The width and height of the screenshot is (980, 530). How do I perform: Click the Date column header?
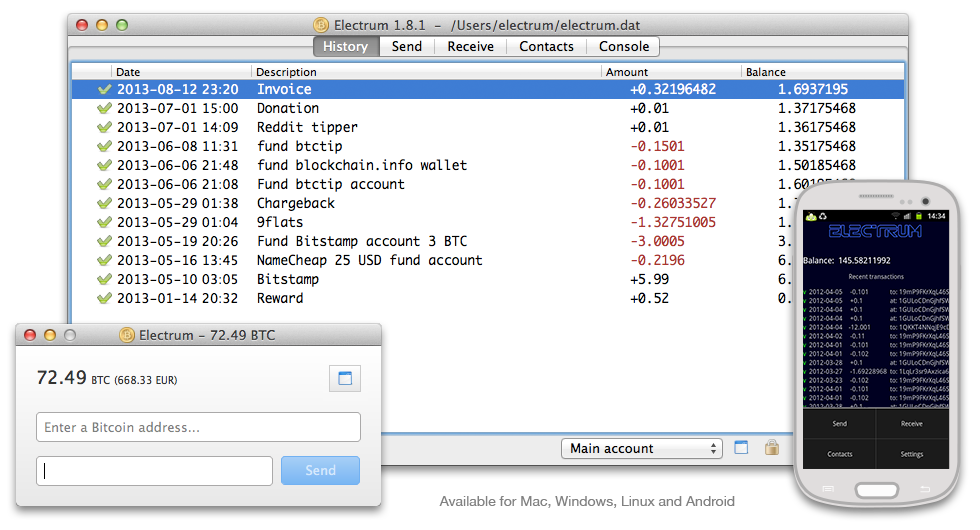point(128,72)
